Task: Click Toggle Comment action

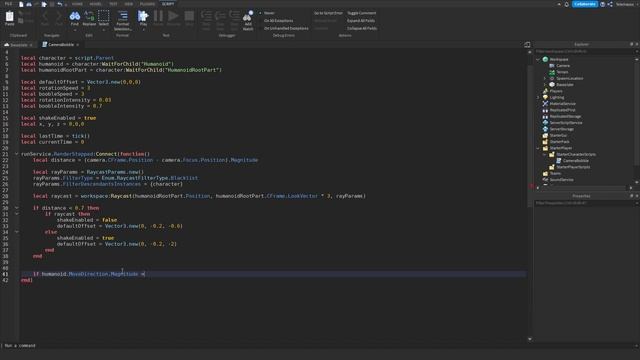Action: [362, 13]
